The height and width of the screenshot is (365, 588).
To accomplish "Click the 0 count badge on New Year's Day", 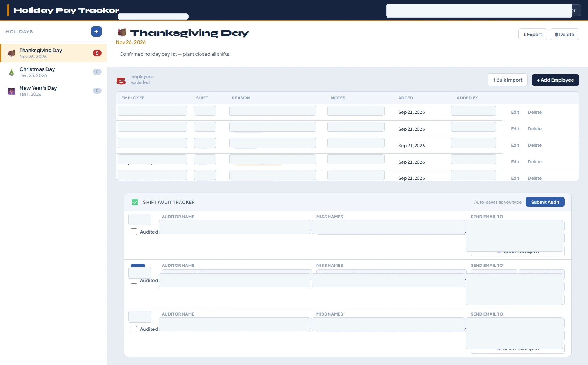I will (97, 91).
